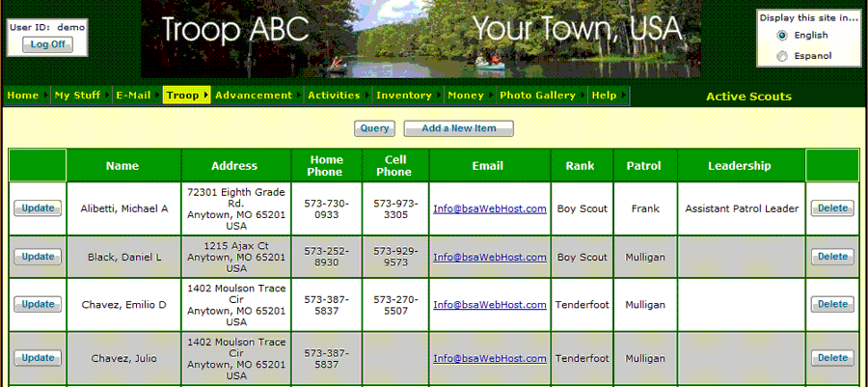Screen dimensions: 868x387
Task: Open the Help menu
Action: (609, 96)
